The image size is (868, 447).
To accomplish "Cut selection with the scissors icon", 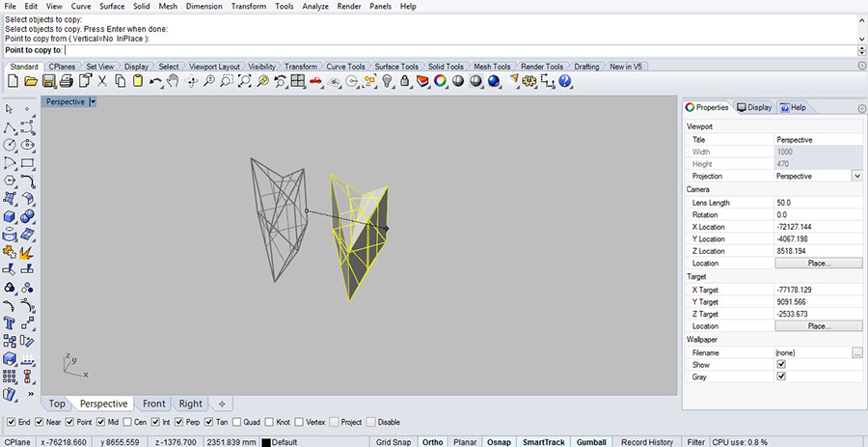I will (102, 81).
